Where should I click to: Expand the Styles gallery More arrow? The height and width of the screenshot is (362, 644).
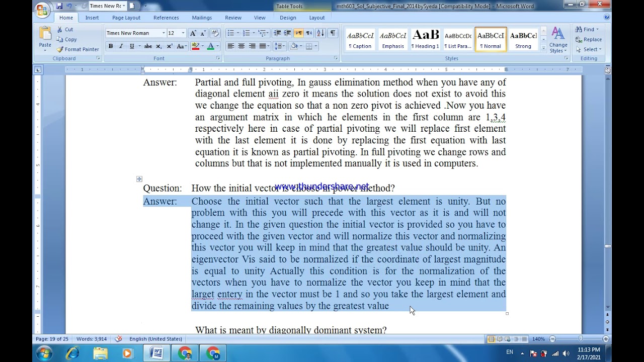[x=543, y=48]
